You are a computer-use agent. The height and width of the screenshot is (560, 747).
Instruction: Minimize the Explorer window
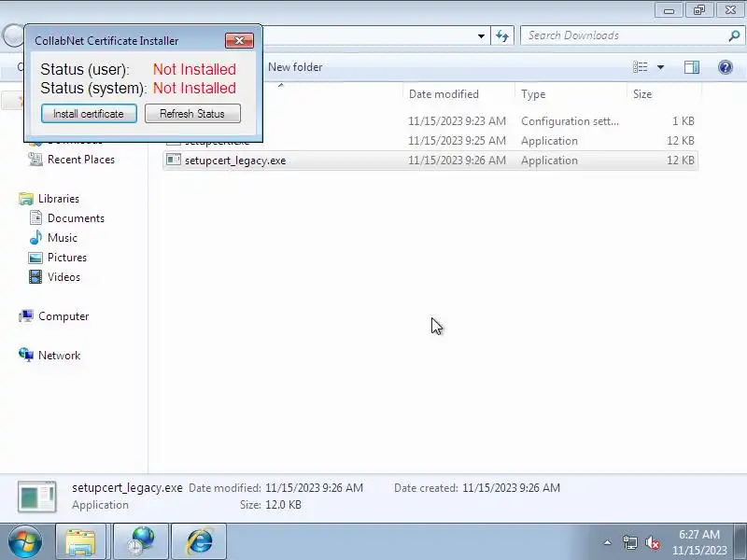669,10
